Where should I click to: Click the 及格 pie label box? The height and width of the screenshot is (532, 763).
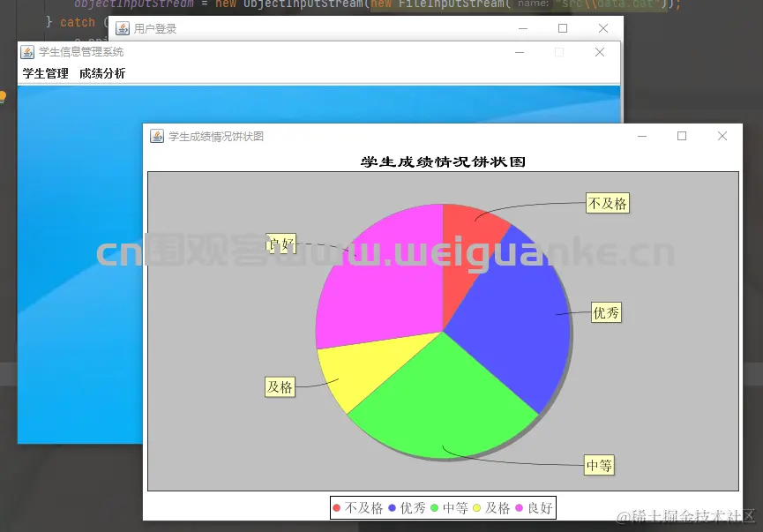point(280,387)
